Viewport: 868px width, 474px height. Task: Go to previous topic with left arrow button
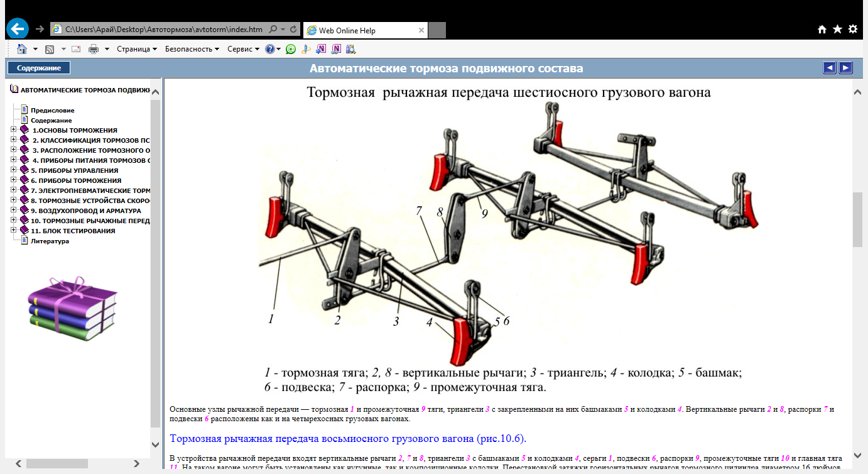(x=830, y=68)
